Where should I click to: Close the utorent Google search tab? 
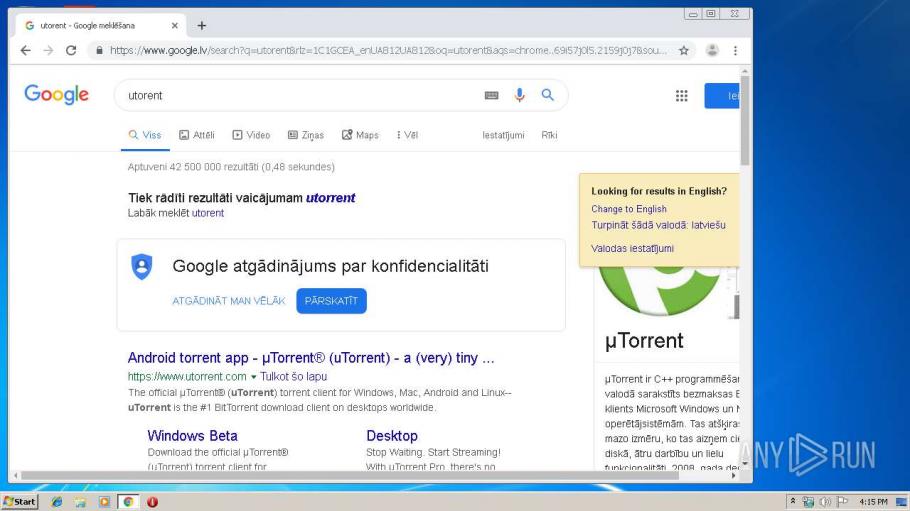click(175, 26)
